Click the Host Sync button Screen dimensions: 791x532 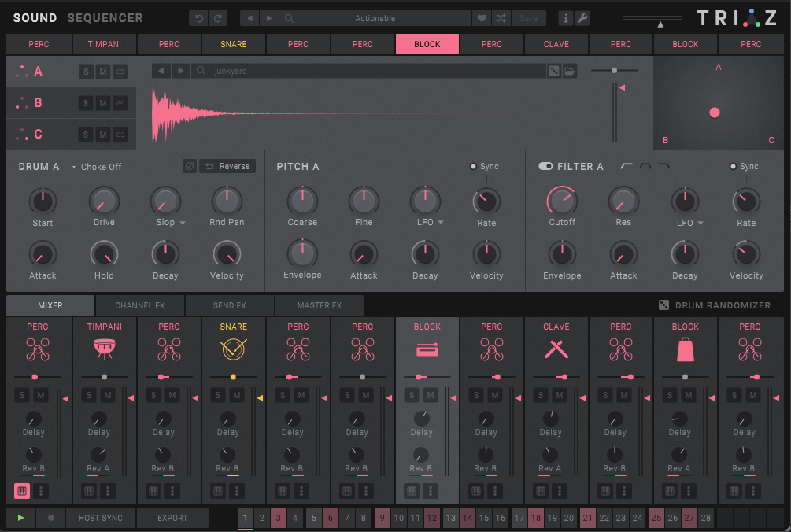point(101,518)
